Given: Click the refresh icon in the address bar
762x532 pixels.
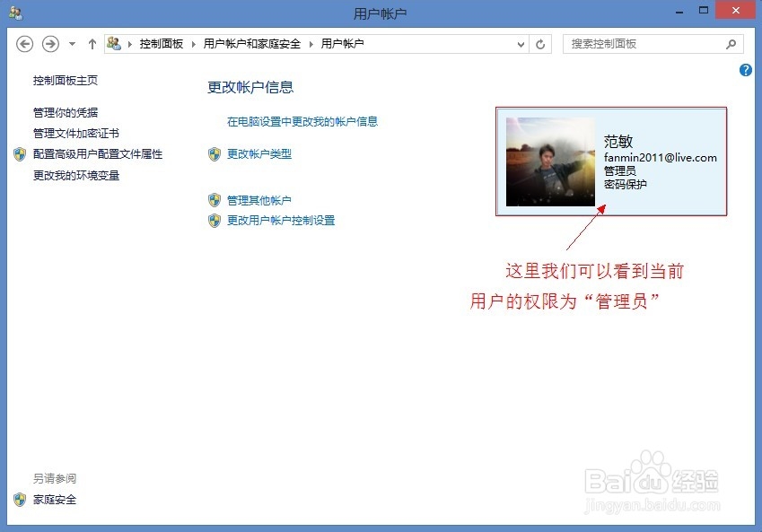Looking at the screenshot, I should pos(539,43).
